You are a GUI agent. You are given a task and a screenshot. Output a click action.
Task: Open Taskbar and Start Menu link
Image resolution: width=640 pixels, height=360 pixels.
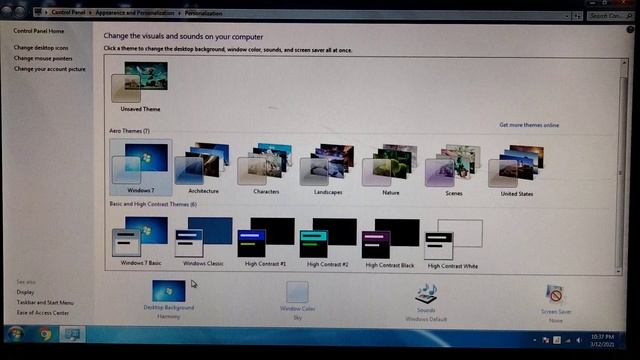tap(45, 302)
